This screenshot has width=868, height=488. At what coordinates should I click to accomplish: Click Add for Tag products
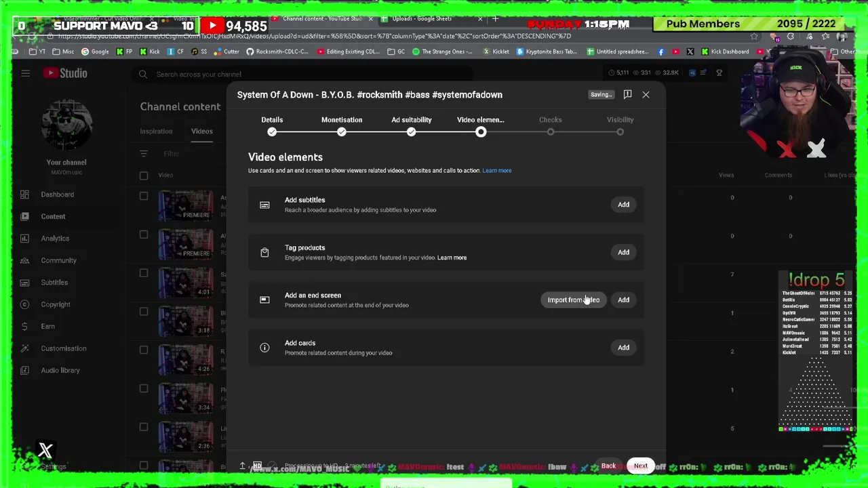(x=623, y=252)
